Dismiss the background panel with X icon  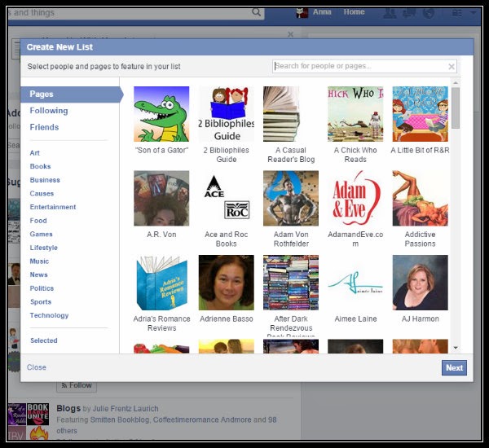[290, 34]
